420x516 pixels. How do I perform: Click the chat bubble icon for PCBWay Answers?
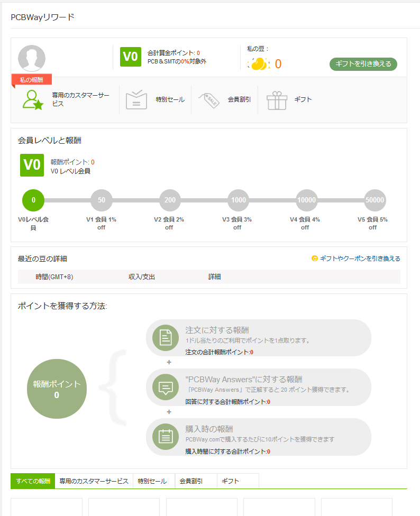(x=166, y=388)
